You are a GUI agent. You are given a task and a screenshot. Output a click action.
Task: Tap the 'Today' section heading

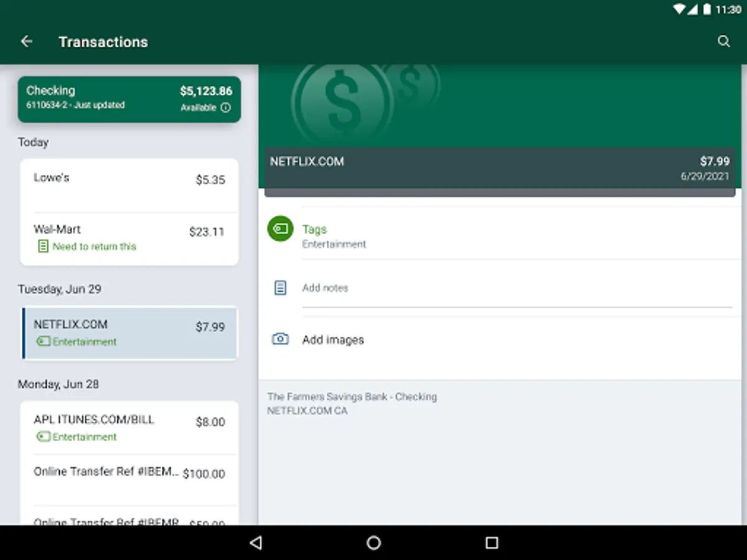(33, 142)
